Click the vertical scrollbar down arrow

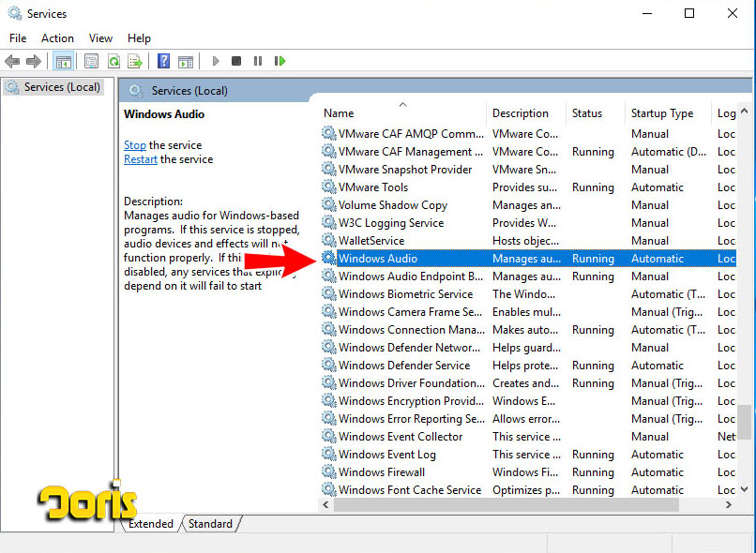[744, 489]
